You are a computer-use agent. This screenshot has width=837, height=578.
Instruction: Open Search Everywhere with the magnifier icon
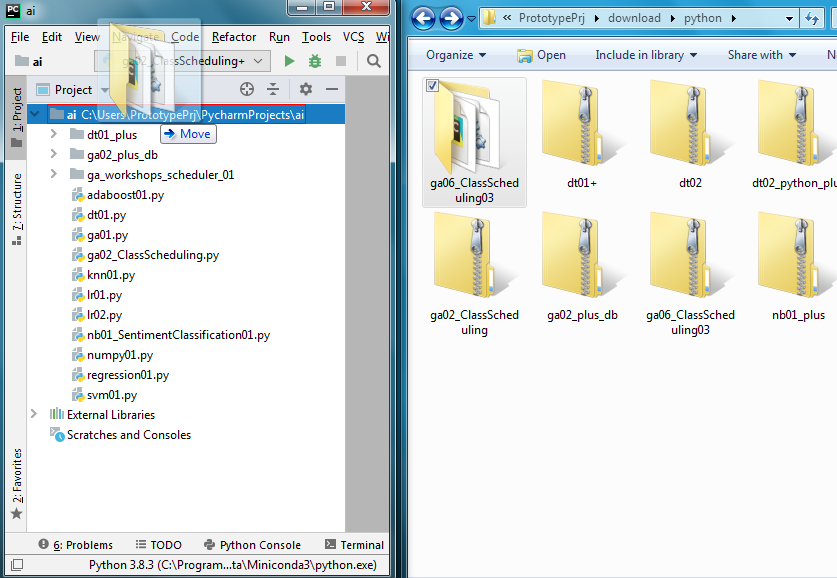pos(373,61)
